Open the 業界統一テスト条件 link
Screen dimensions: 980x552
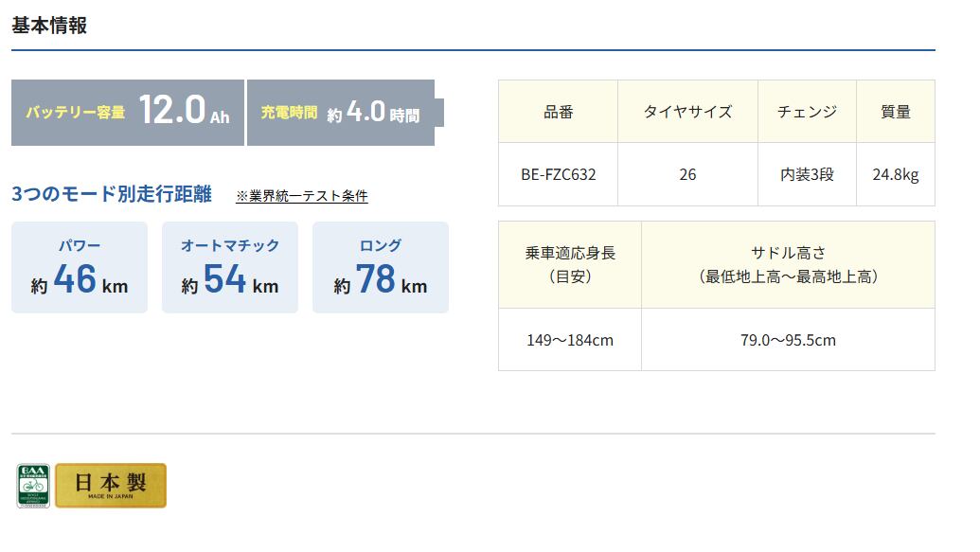(302, 196)
